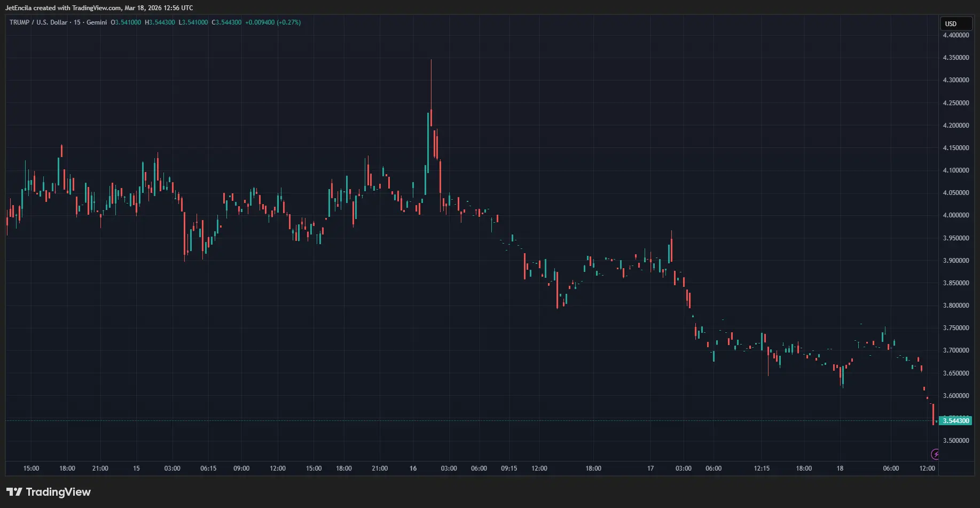This screenshot has width=980, height=508.
Task: Click the TRUMP / U.S. Dollar symbol title
Action: tap(38, 22)
